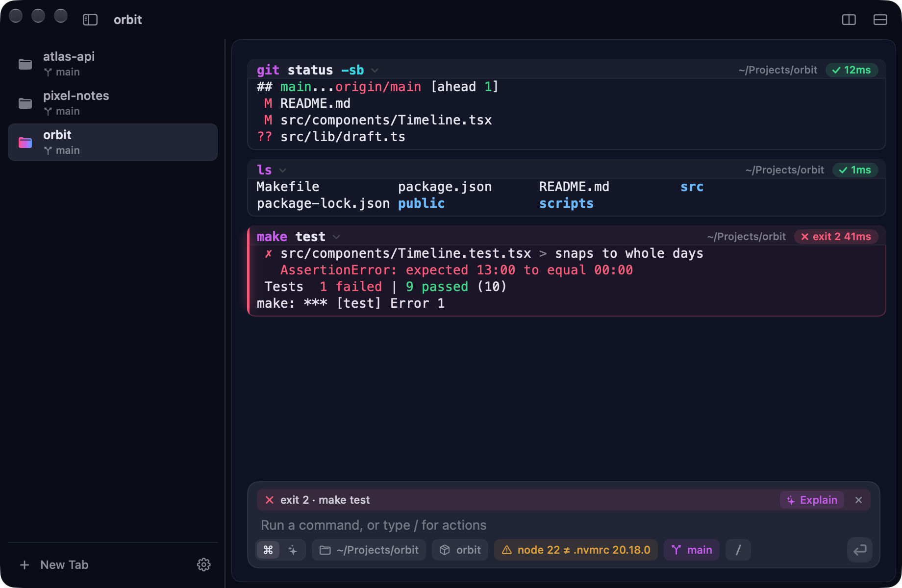Screen dimensions: 902x588
Task: Click the node version mismatch warning
Action: coord(576,550)
